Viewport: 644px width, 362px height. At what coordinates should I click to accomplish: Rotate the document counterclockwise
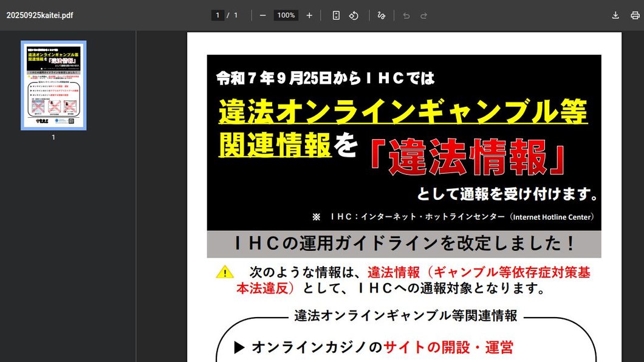[354, 16]
